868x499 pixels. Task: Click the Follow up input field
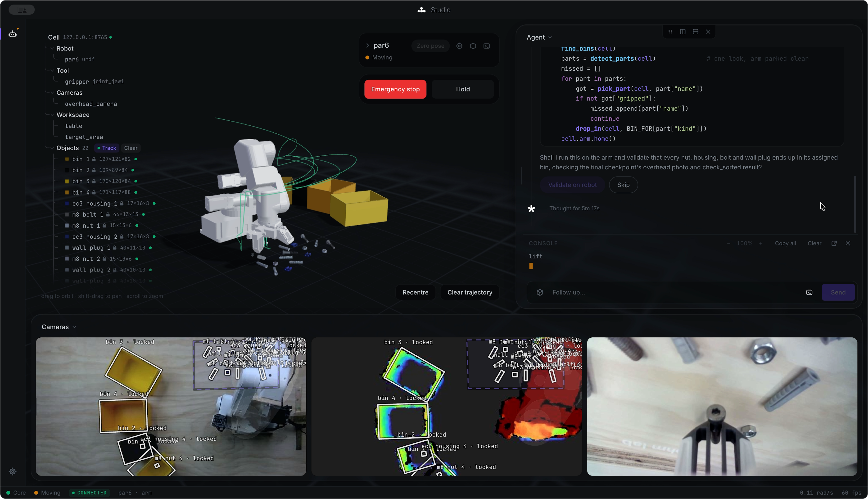[675, 292]
